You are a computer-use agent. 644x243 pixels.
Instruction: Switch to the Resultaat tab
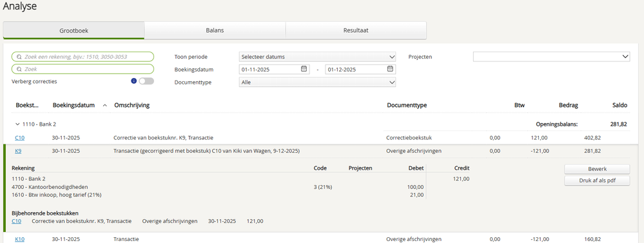356,30
